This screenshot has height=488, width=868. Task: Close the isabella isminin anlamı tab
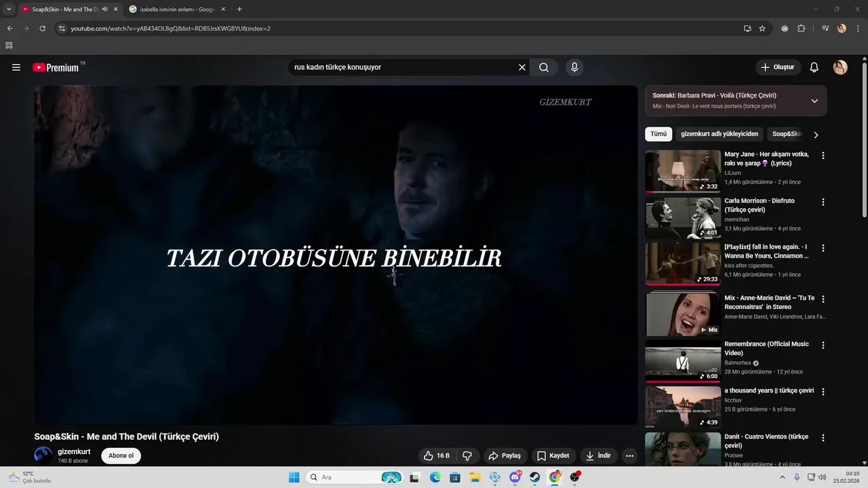(x=224, y=9)
